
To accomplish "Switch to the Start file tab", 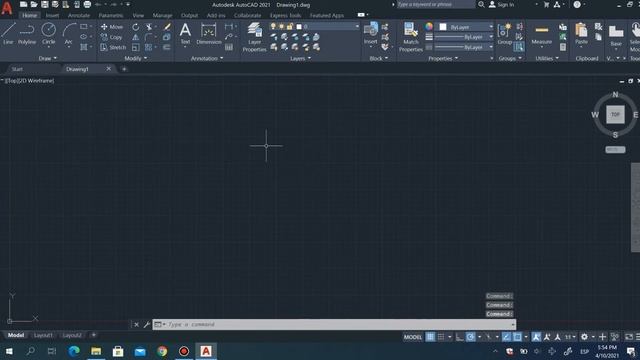I will click(17, 69).
